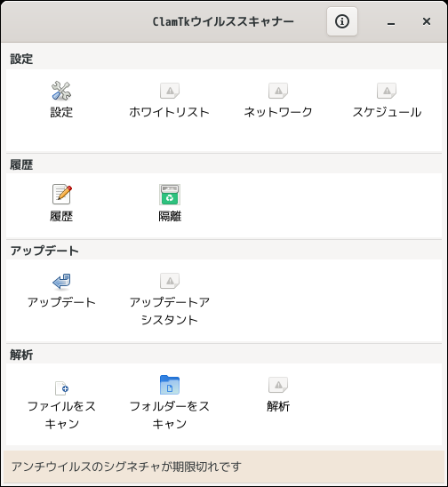Launch the アップデート blue arrow icon
Image resolution: width=448 pixels, height=487 pixels.
point(61,281)
